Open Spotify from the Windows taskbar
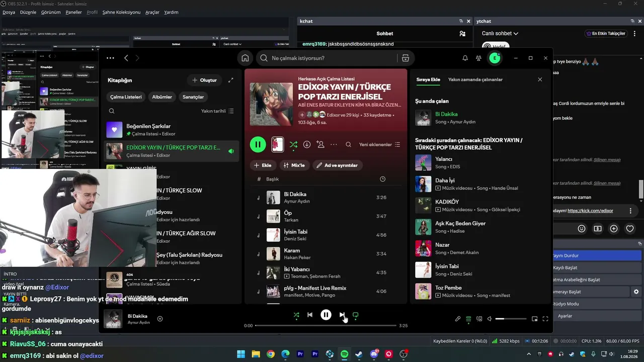 (x=344, y=354)
